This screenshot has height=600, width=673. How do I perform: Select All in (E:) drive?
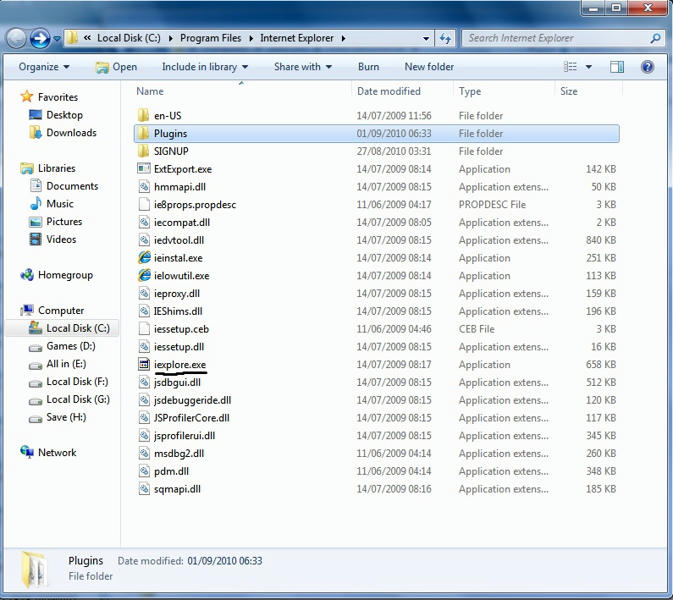66,364
